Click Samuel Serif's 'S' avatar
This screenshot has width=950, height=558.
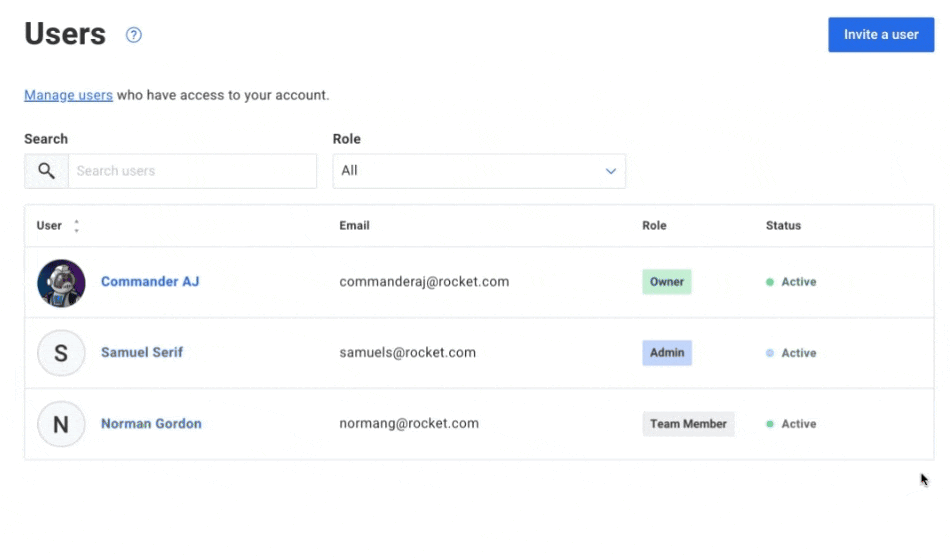61,353
